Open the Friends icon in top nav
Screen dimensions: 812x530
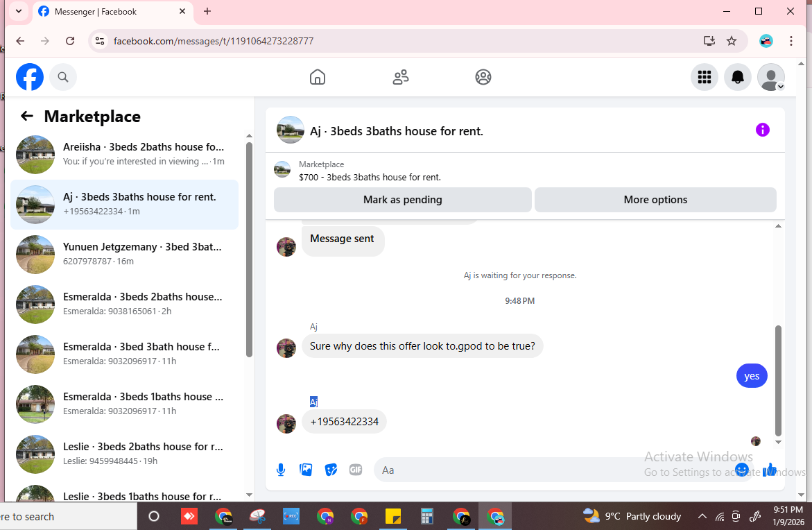[x=400, y=77]
